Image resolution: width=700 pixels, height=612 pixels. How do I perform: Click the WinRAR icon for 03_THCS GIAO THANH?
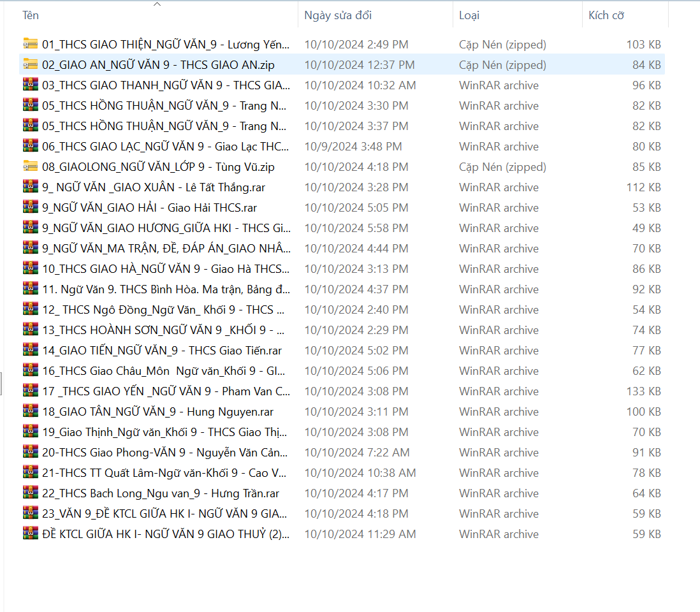pos(30,85)
